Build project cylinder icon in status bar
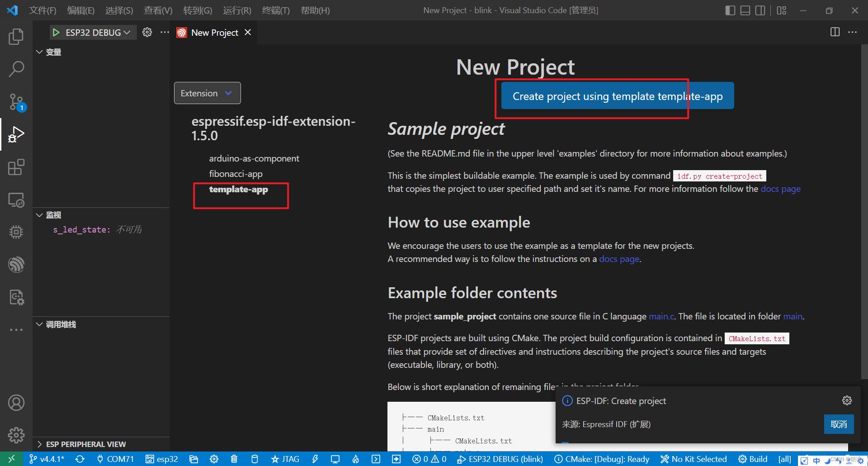 255,459
